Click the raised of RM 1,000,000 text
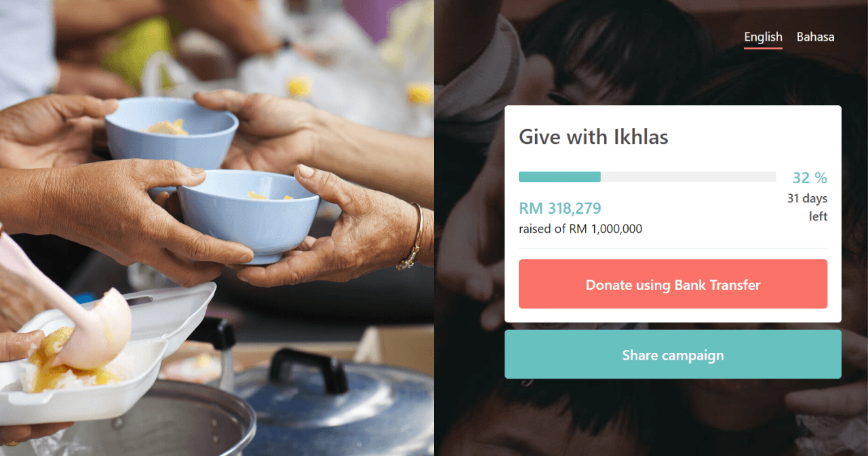The image size is (868, 456). pyautogui.click(x=580, y=229)
